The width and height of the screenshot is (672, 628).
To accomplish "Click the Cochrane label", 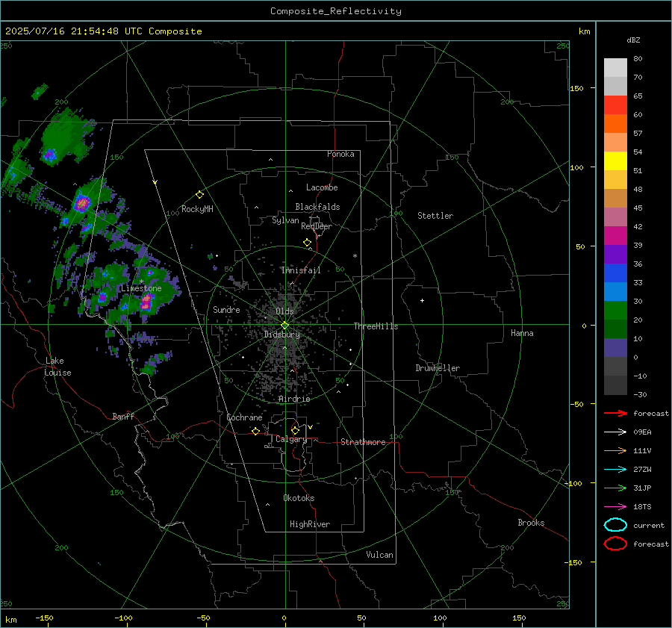I will pyautogui.click(x=244, y=417).
